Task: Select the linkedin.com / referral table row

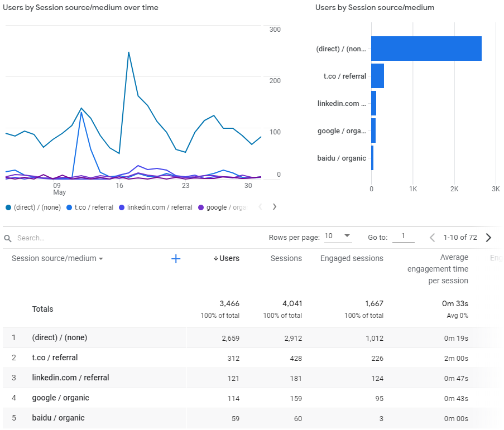Action: pyautogui.click(x=252, y=378)
